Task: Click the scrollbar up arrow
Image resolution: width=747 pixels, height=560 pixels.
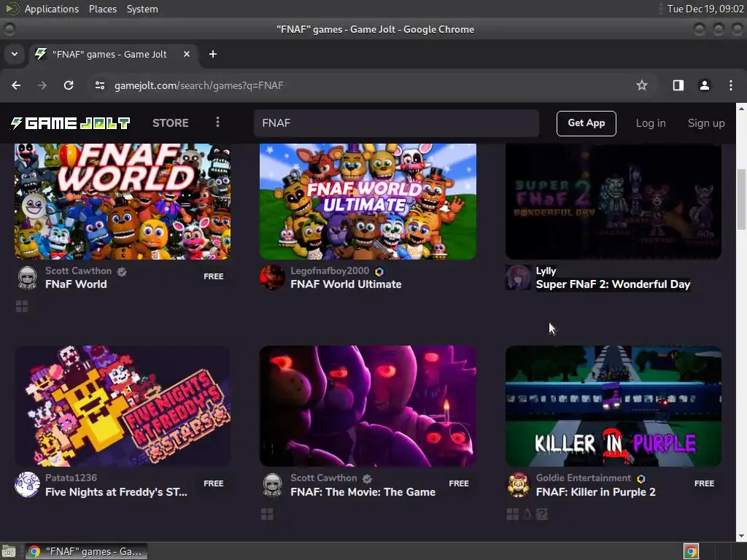Action: [741, 108]
